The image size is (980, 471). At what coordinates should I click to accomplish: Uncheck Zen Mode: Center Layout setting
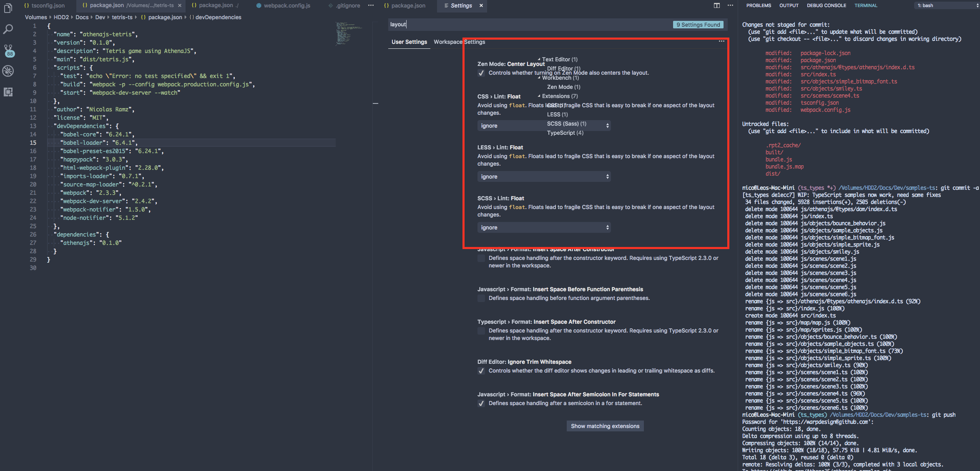[x=481, y=73]
